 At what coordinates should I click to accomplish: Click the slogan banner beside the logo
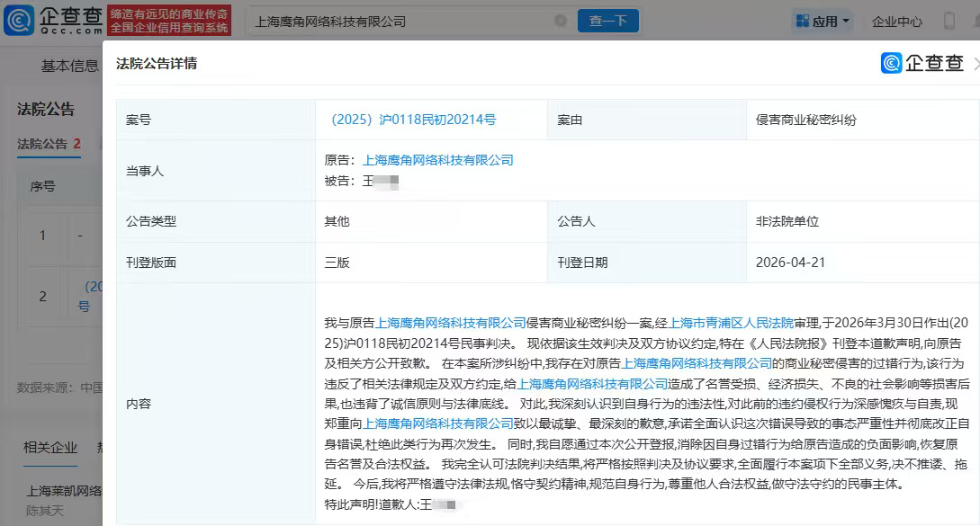(169, 20)
